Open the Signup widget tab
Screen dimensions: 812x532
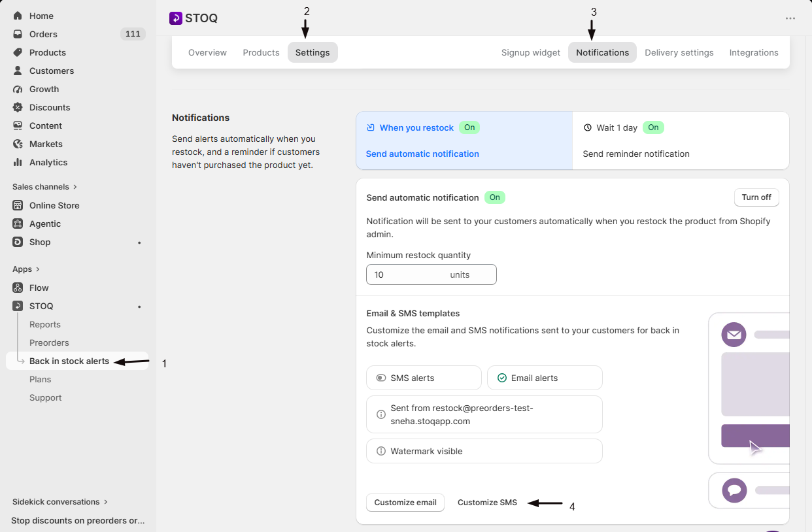[531, 52]
